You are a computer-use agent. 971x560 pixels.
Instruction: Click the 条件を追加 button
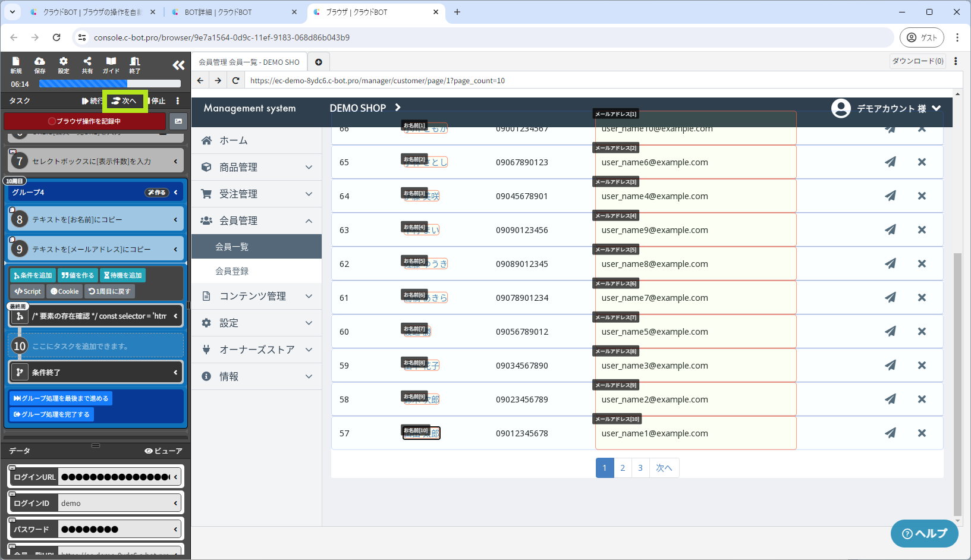[x=33, y=275]
